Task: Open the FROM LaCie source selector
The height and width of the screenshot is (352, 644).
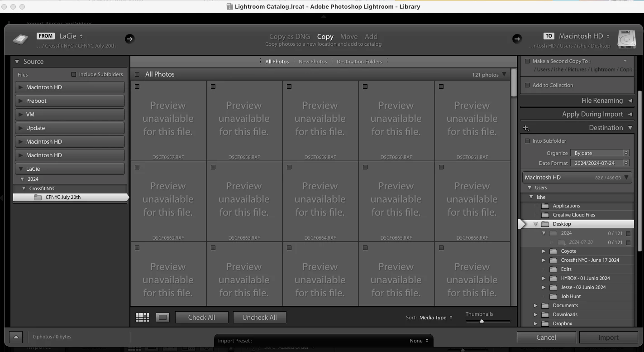Action: 71,36
